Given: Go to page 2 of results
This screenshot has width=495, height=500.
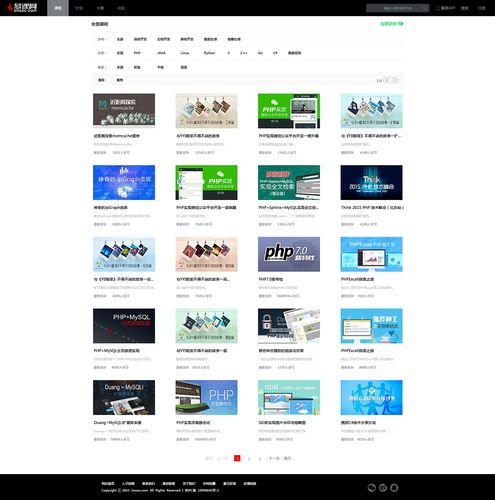Looking at the screenshot, I should click(249, 458).
